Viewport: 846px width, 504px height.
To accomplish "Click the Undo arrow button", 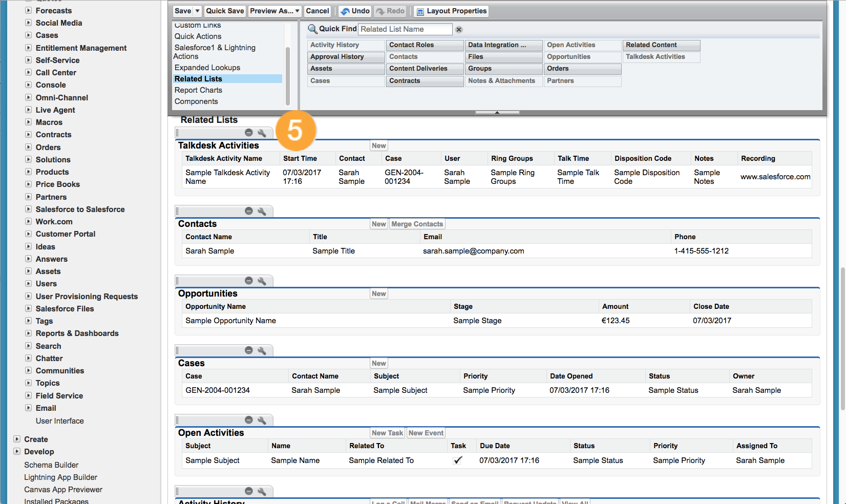I will (x=355, y=11).
